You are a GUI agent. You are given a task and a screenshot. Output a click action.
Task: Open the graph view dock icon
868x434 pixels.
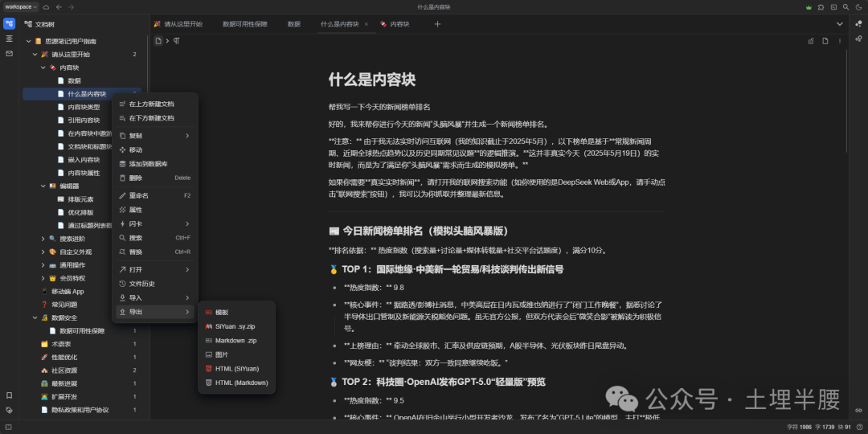(858, 24)
